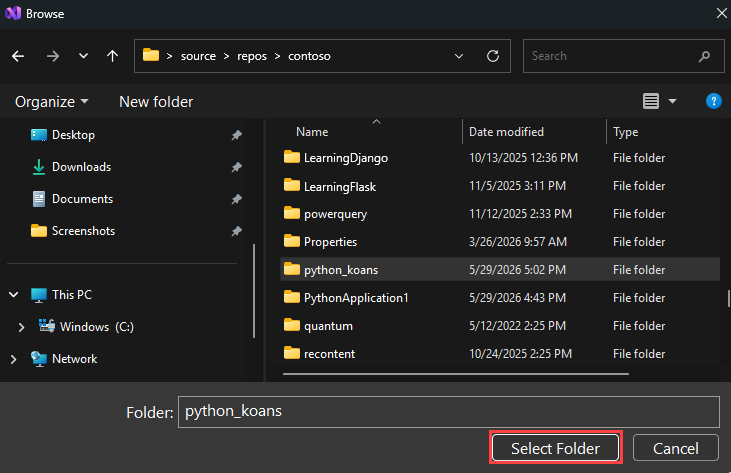The width and height of the screenshot is (731, 473).
Task: Unpin Desktop using its pin icon
Action: click(236, 136)
